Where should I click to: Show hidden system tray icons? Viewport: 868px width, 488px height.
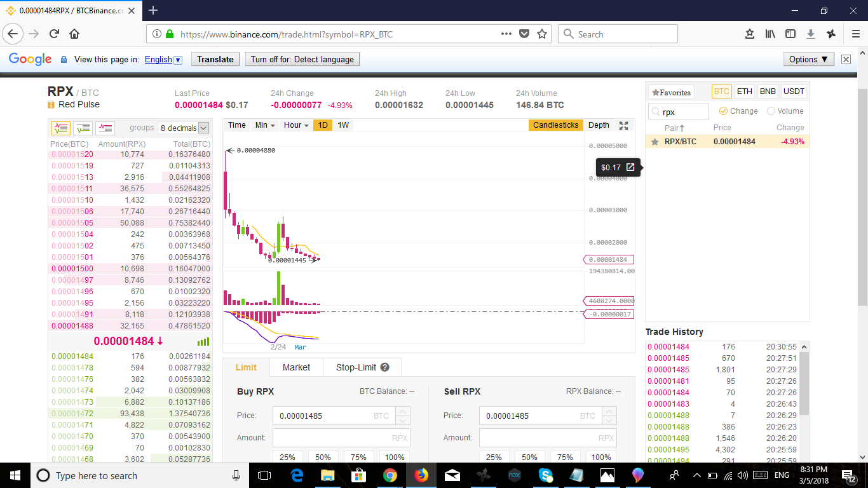[696, 475]
